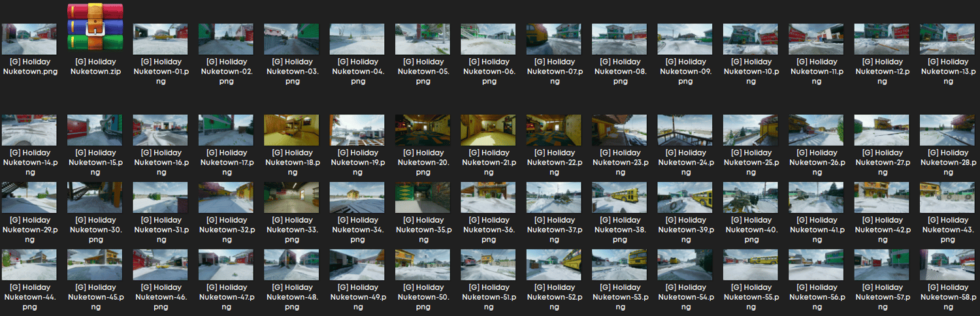Select thumbnail of Holiday Nuketown-16.png
The height and width of the screenshot is (316, 980).
point(160,130)
